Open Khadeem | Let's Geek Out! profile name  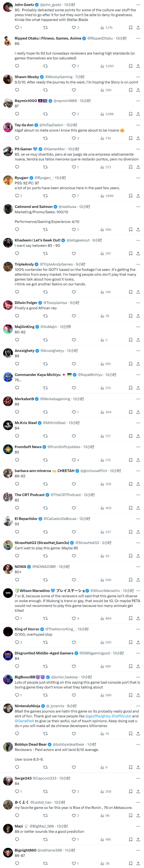38,240
